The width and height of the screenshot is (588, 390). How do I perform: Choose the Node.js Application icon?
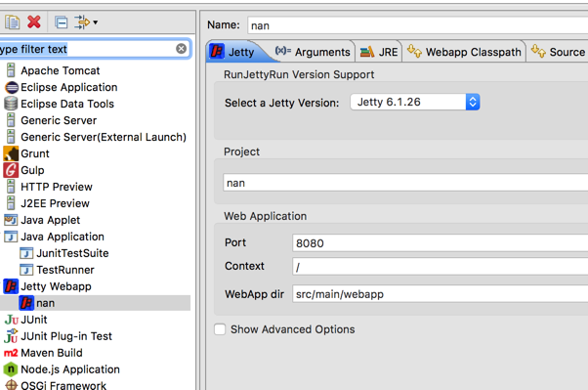11,369
